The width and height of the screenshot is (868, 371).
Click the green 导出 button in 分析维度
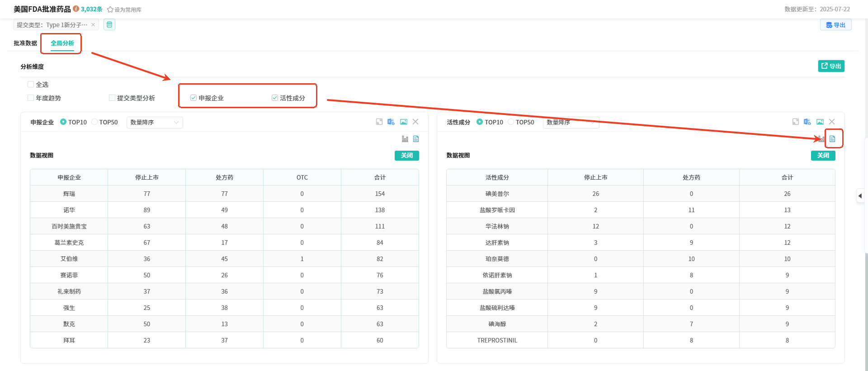pyautogui.click(x=831, y=66)
